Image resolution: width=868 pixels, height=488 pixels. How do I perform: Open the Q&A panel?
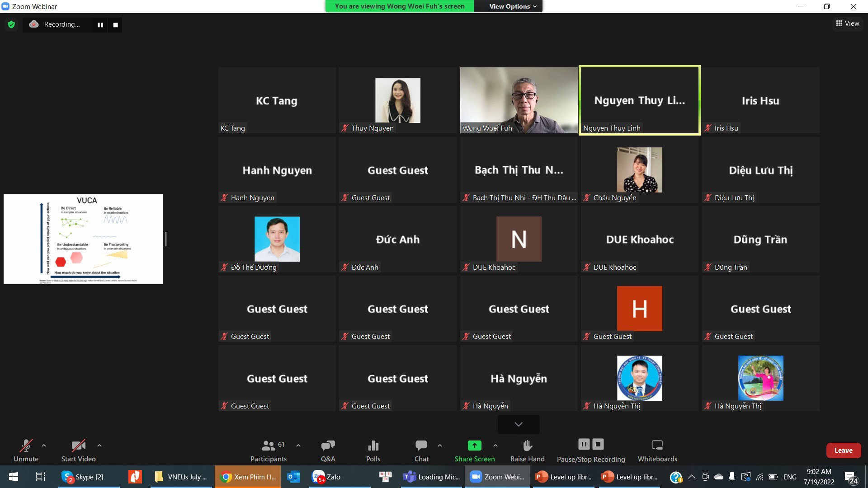pyautogui.click(x=328, y=451)
